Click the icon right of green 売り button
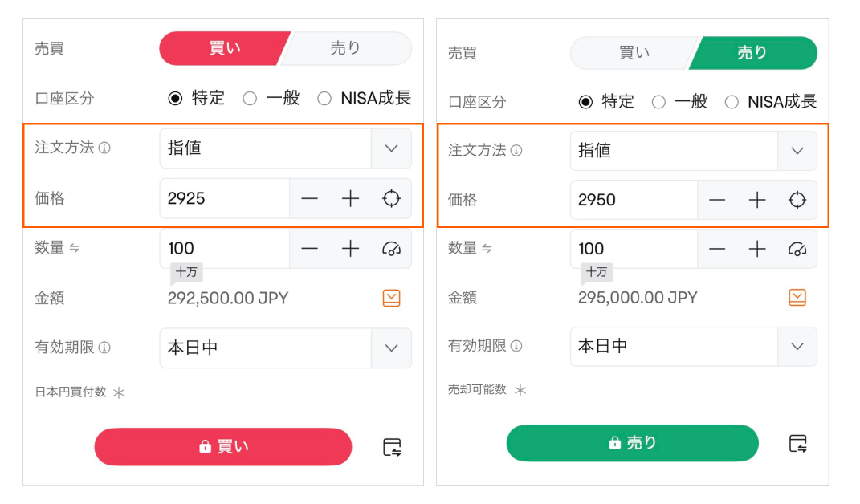860x504 pixels. 797,443
